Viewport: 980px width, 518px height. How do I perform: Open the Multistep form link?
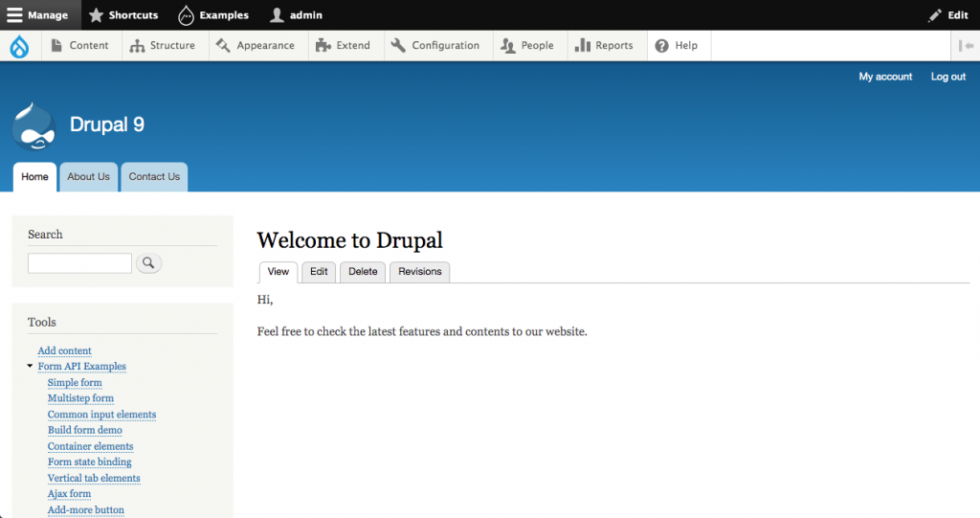(80, 398)
